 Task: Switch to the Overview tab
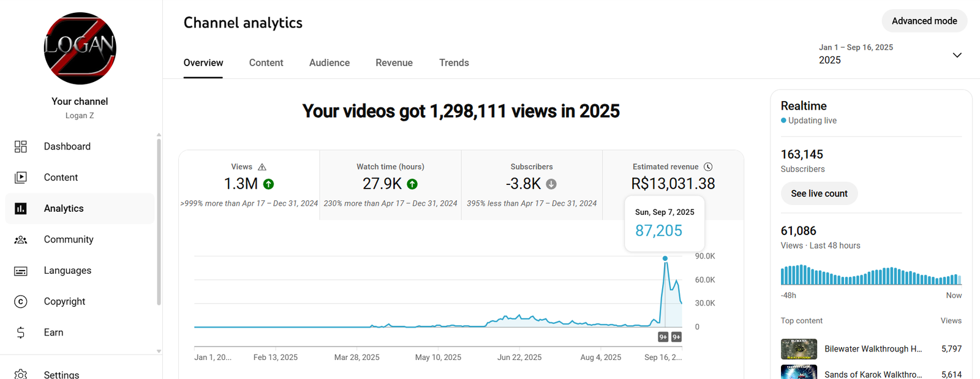point(203,62)
